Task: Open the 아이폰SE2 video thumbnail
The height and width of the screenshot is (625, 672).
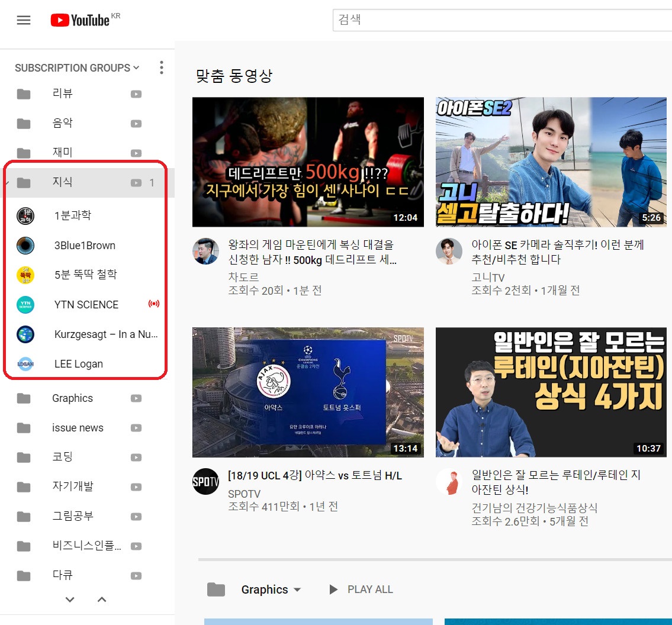Action: [551, 162]
